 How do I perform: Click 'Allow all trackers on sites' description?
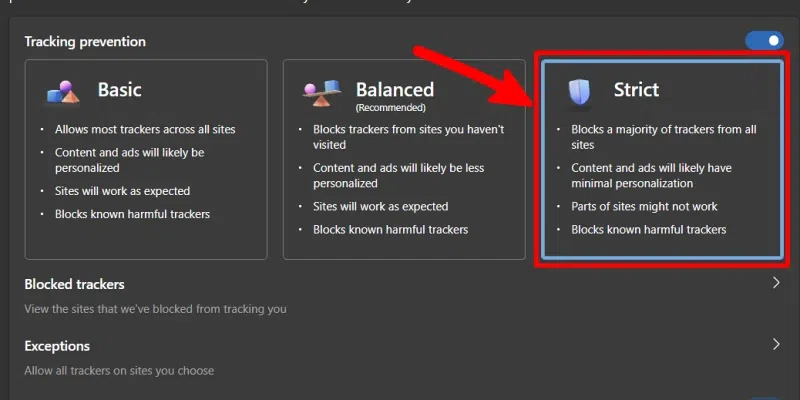(119, 370)
